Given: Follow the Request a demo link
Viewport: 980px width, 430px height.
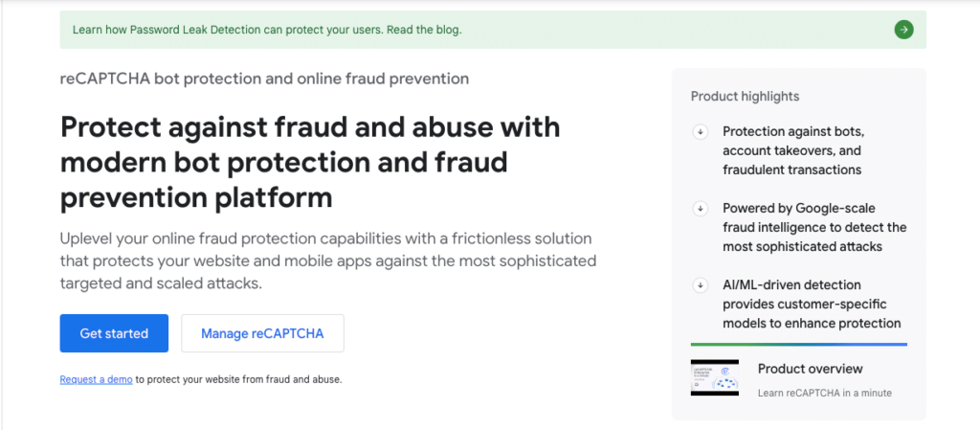Looking at the screenshot, I should (96, 379).
